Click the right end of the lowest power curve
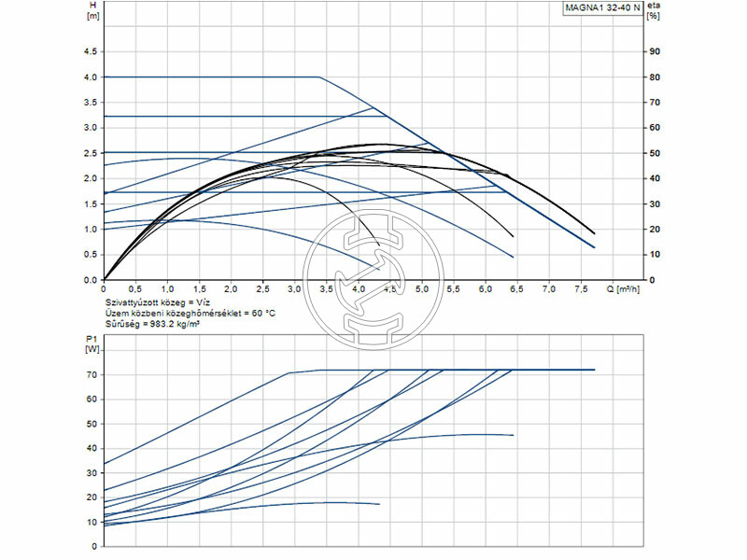Viewport: 747px width, 560px height. click(x=379, y=504)
